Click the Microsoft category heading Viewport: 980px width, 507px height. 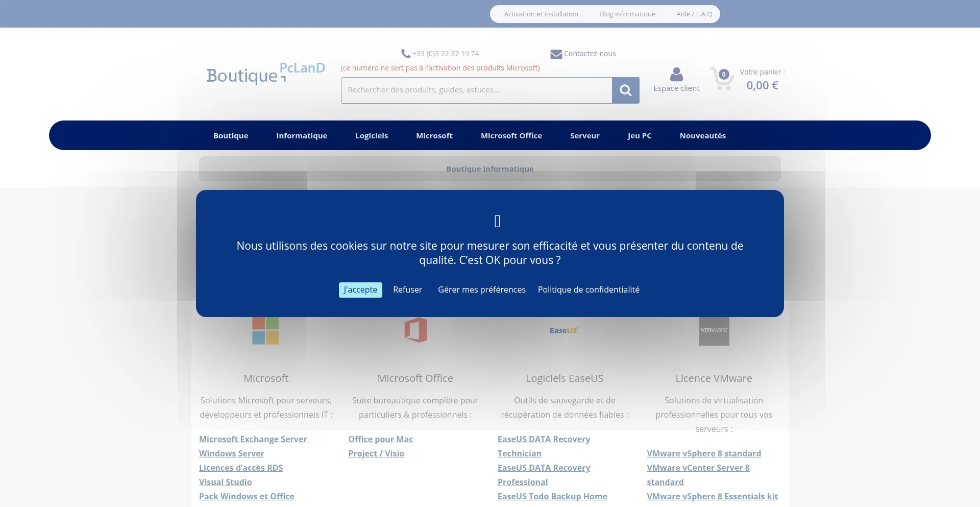(x=266, y=378)
